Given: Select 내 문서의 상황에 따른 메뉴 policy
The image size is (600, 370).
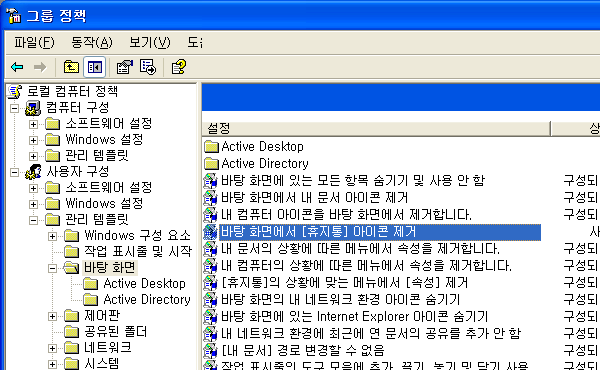Looking at the screenshot, I should click(360, 248).
